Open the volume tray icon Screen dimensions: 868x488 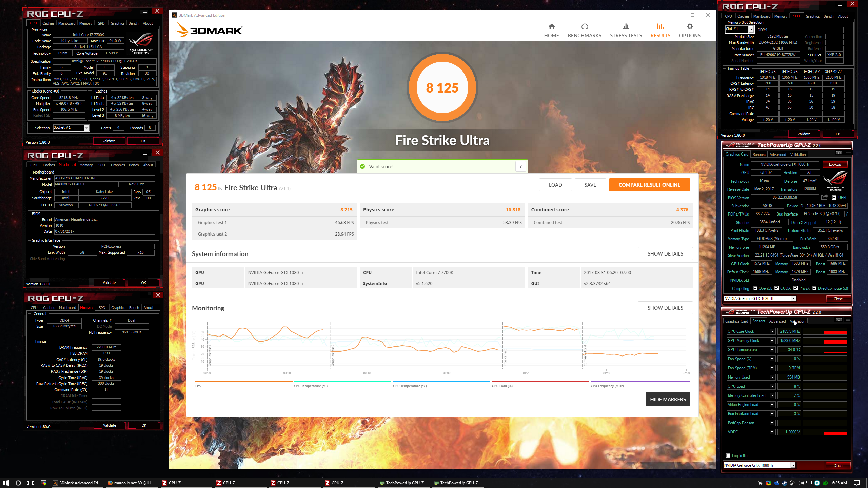tap(801, 483)
